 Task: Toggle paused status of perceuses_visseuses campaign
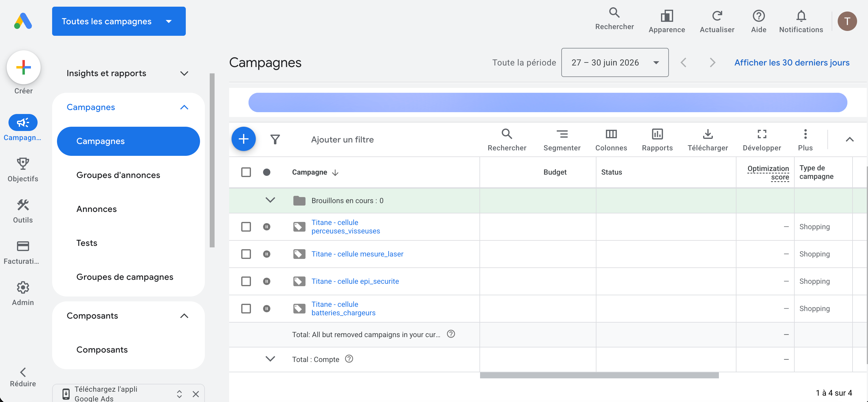(x=266, y=227)
